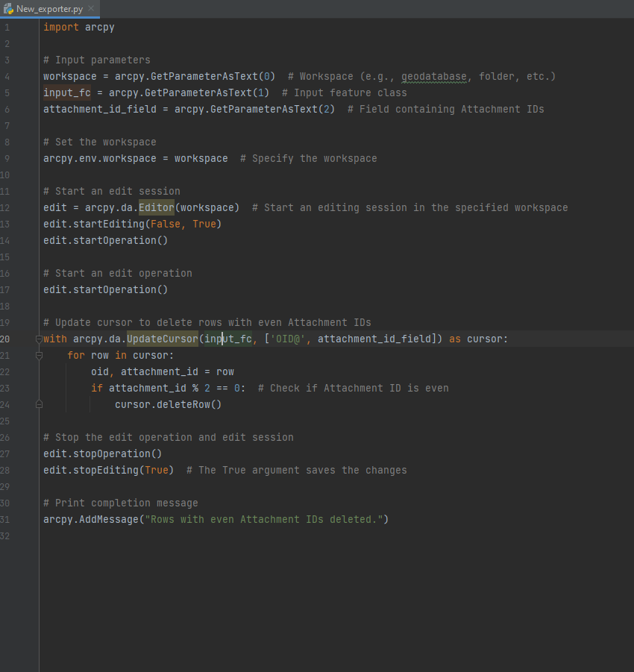Screen dimensions: 634x672
Task: Click the '# Input parameters' comment
Action: (97, 60)
